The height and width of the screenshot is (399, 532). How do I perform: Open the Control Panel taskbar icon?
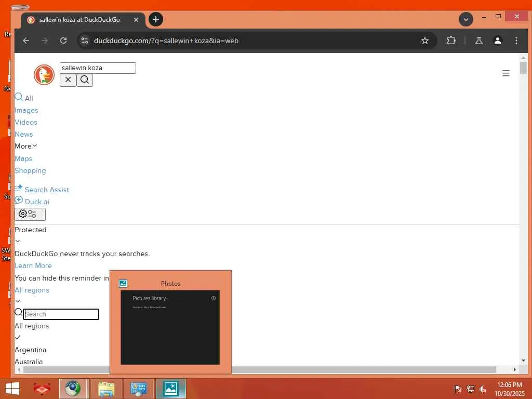click(138, 389)
